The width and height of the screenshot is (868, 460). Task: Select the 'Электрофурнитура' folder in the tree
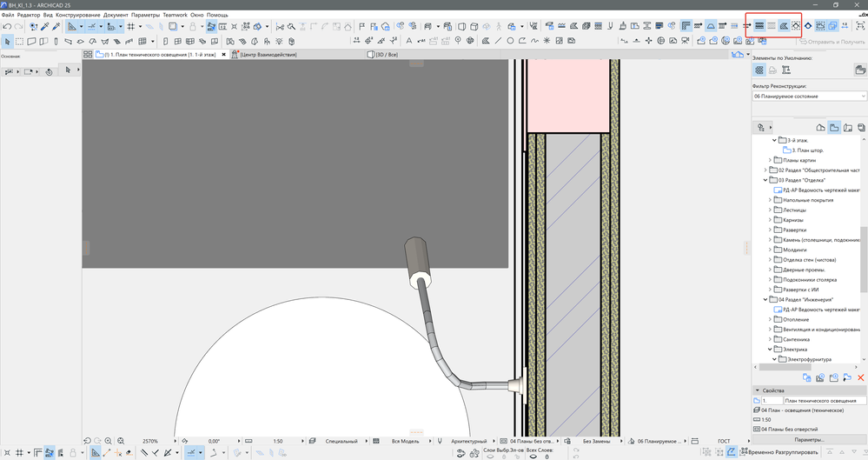pos(808,359)
